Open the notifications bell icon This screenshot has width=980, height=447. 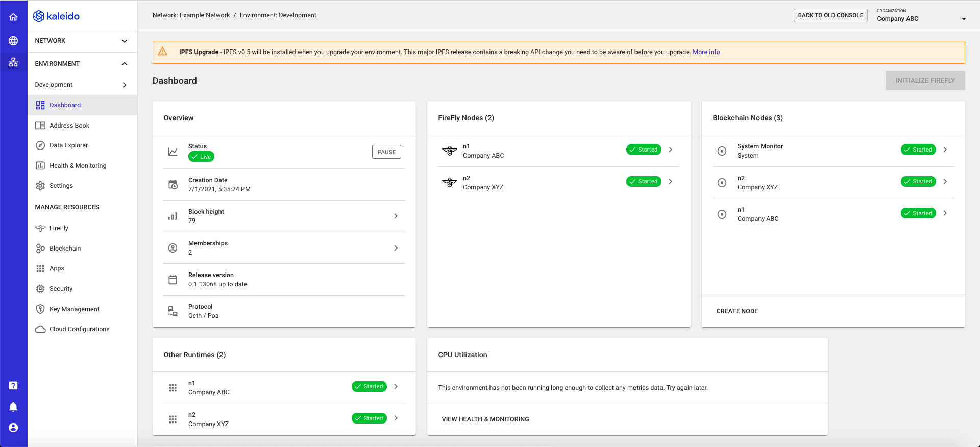click(x=13, y=407)
